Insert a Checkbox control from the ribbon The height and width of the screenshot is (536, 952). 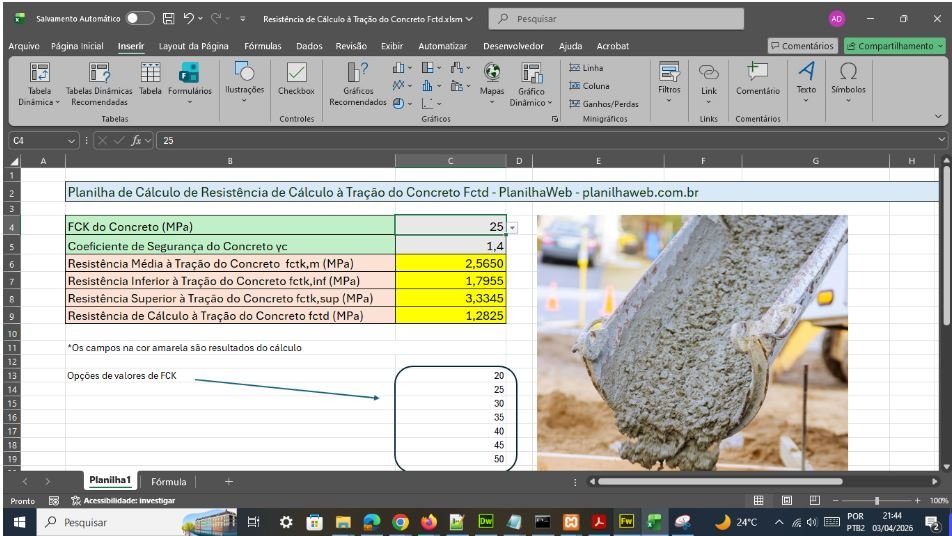pyautogui.click(x=296, y=79)
